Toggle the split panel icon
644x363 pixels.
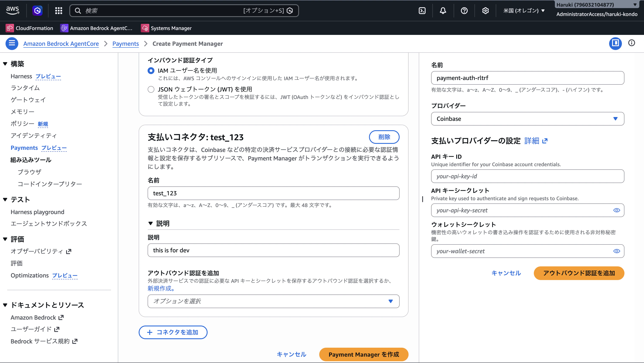[x=615, y=44]
